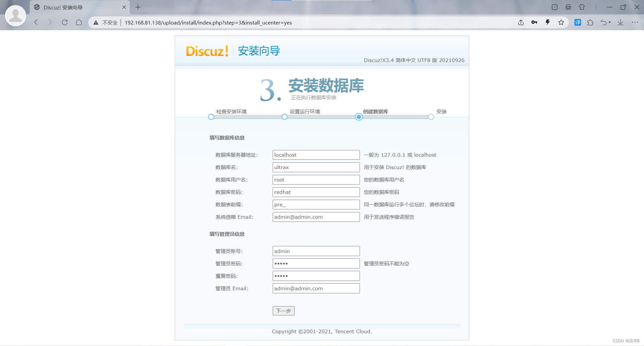Image resolution: width=644 pixels, height=346 pixels.
Task: Click the 管理员密码 password field
Action: click(316, 264)
